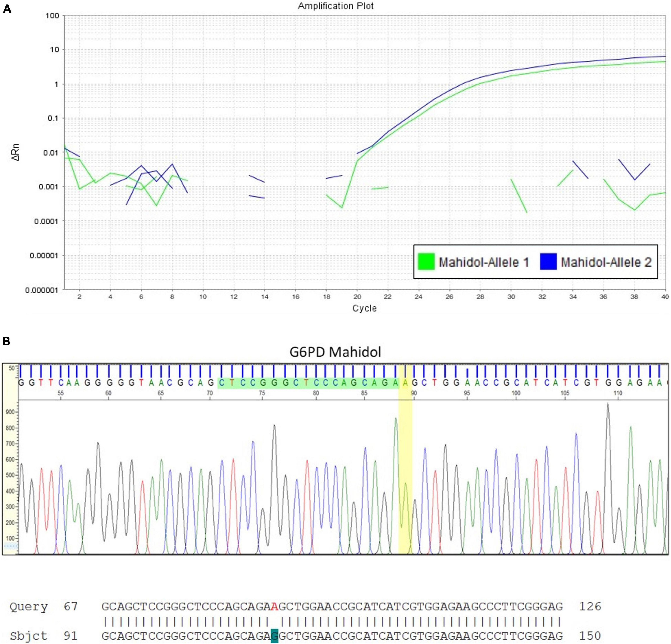Image resolution: width=671 pixels, height=644 pixels.
Task: Click chromatogram base position label 75
Action: click(x=262, y=393)
